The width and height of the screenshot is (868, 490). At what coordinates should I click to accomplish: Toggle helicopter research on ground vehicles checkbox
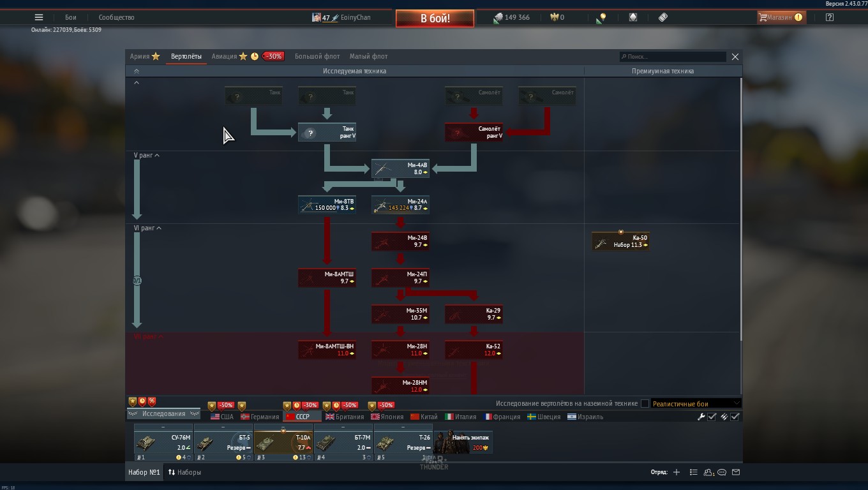(x=645, y=403)
